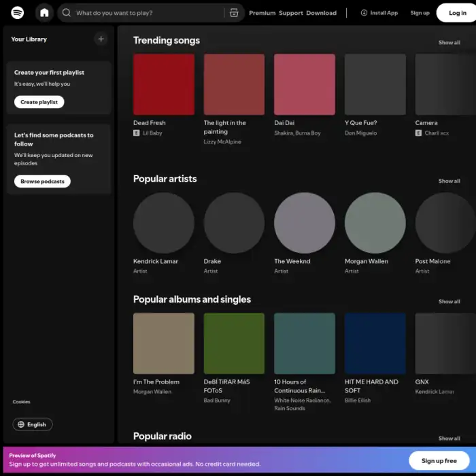Open 10 Hours of Continuous Rain cover
Viewport: 476px width, 476px height.
[305, 343]
